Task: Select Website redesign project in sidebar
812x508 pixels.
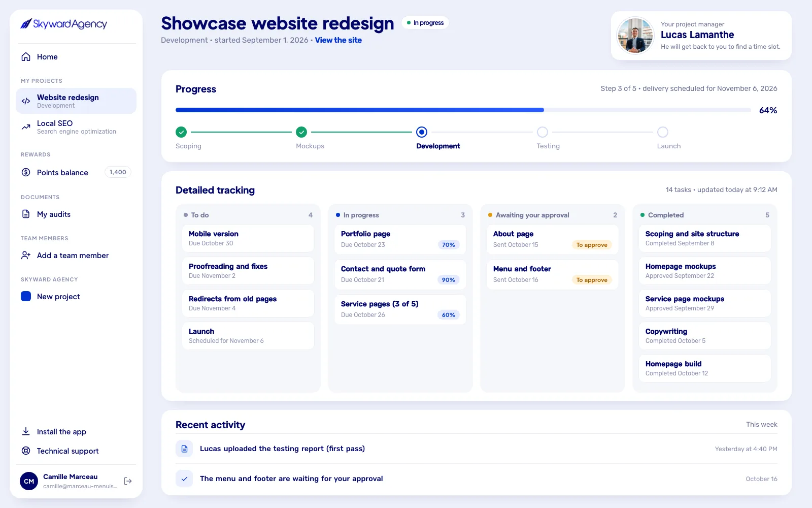Action: point(76,101)
